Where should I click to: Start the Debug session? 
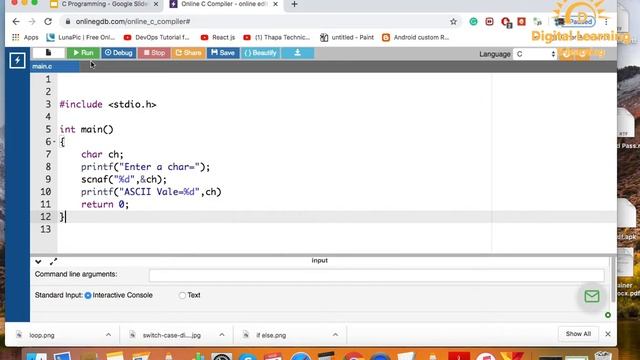[118, 53]
